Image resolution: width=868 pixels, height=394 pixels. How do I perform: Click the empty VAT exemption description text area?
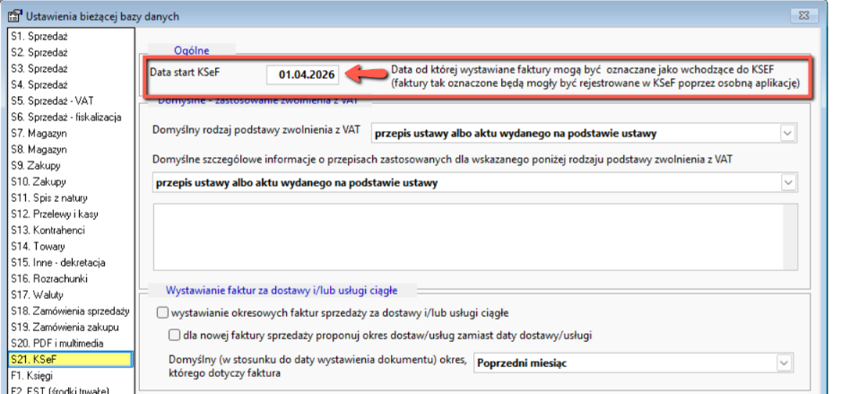[475, 236]
